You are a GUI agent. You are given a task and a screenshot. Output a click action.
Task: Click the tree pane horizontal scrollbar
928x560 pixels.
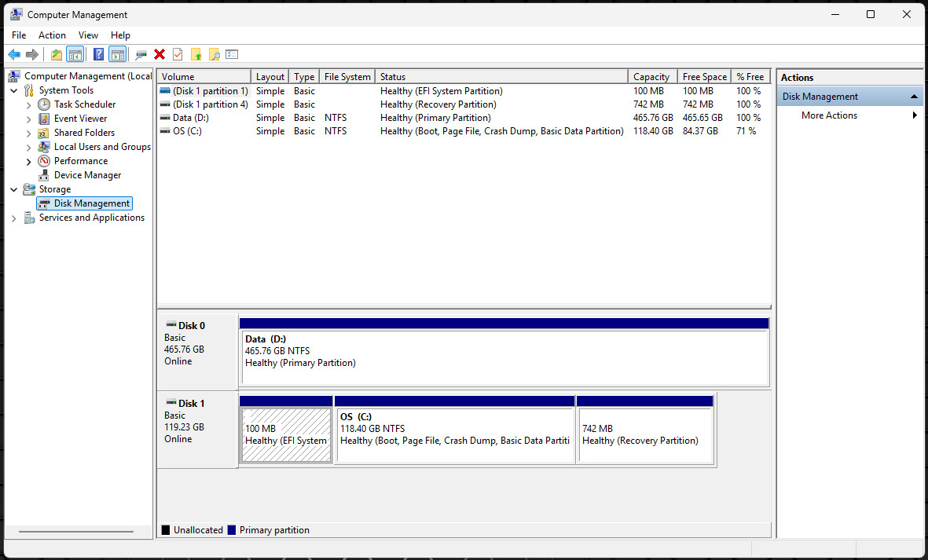pyautogui.click(x=75, y=532)
